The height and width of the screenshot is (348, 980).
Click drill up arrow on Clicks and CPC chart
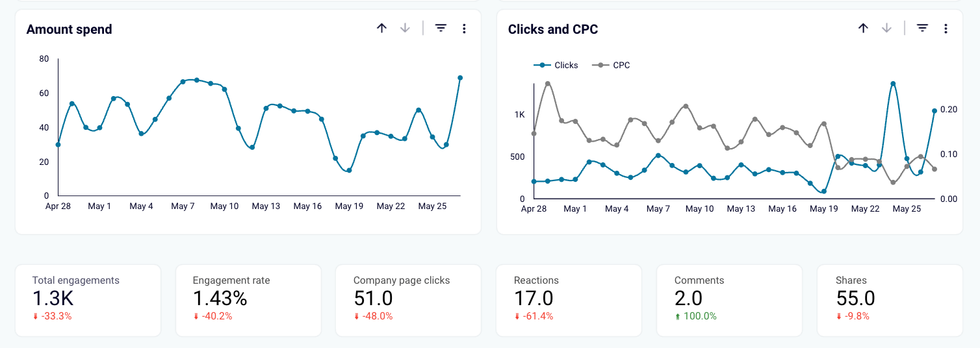point(863,28)
